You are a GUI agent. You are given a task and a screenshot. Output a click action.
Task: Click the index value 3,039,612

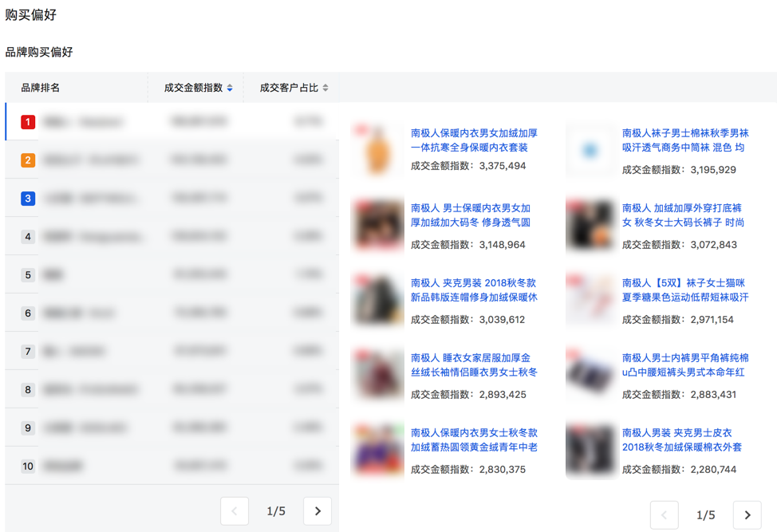point(502,320)
